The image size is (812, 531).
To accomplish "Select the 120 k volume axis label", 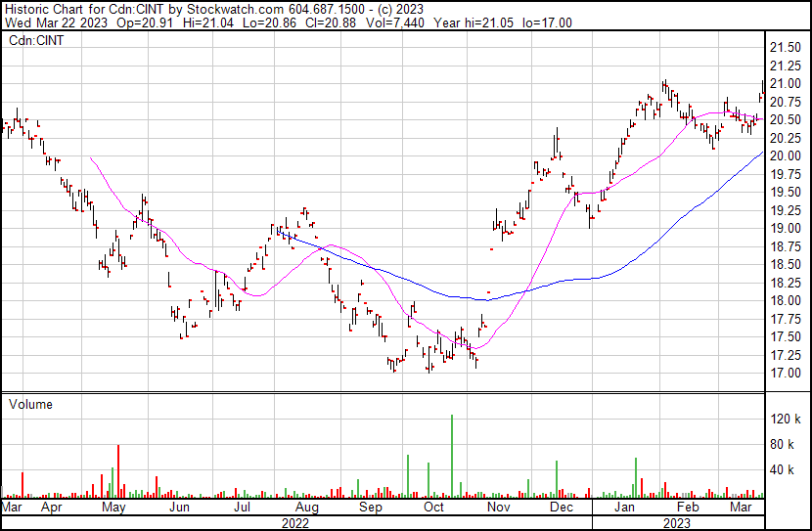I will 786,420.
